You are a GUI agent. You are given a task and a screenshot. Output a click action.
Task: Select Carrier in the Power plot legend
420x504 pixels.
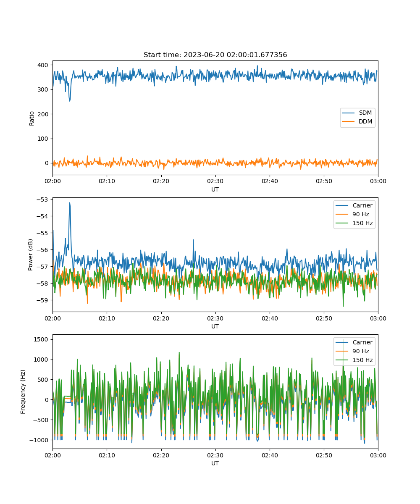click(x=362, y=205)
